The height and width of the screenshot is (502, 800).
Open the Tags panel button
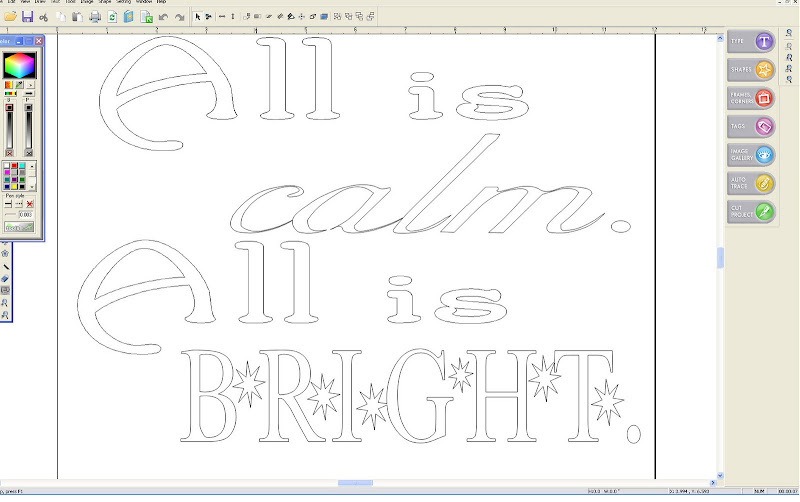(752, 126)
